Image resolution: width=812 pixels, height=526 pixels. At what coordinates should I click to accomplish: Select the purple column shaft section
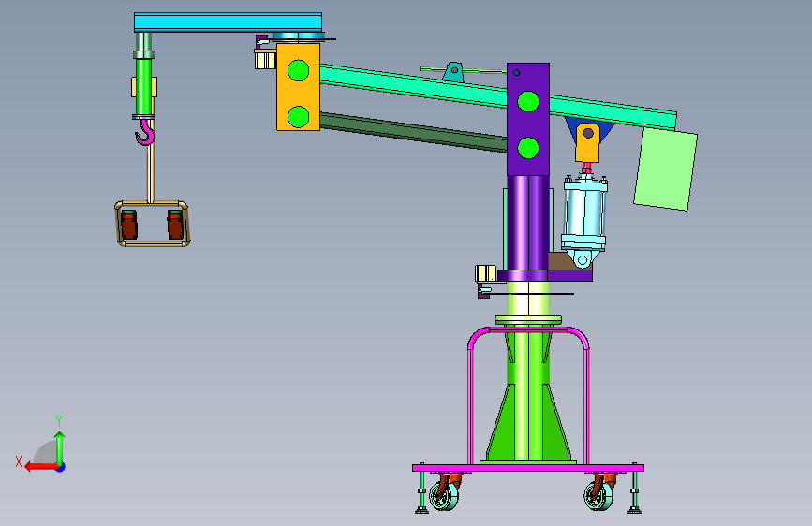tap(527, 223)
